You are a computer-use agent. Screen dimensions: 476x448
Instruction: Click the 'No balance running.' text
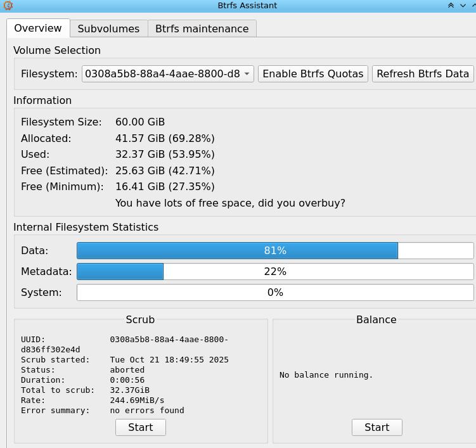point(326,375)
